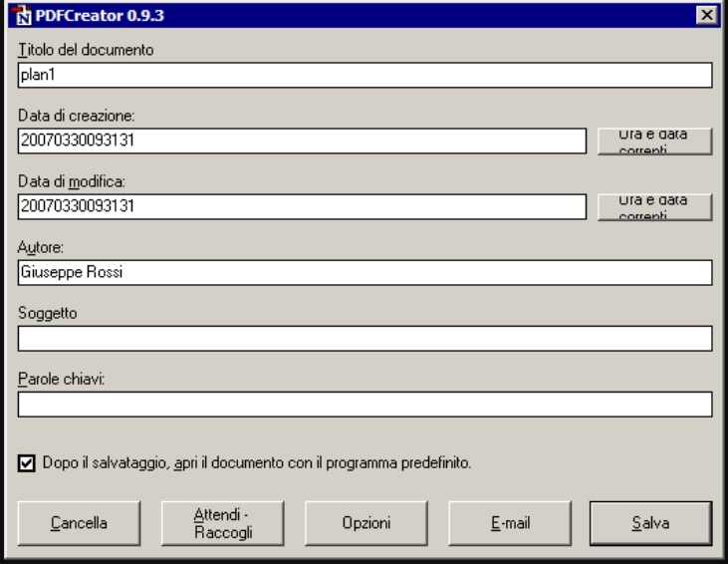Open the Opzioni settings
The height and width of the screenshot is (564, 728).
click(x=366, y=523)
